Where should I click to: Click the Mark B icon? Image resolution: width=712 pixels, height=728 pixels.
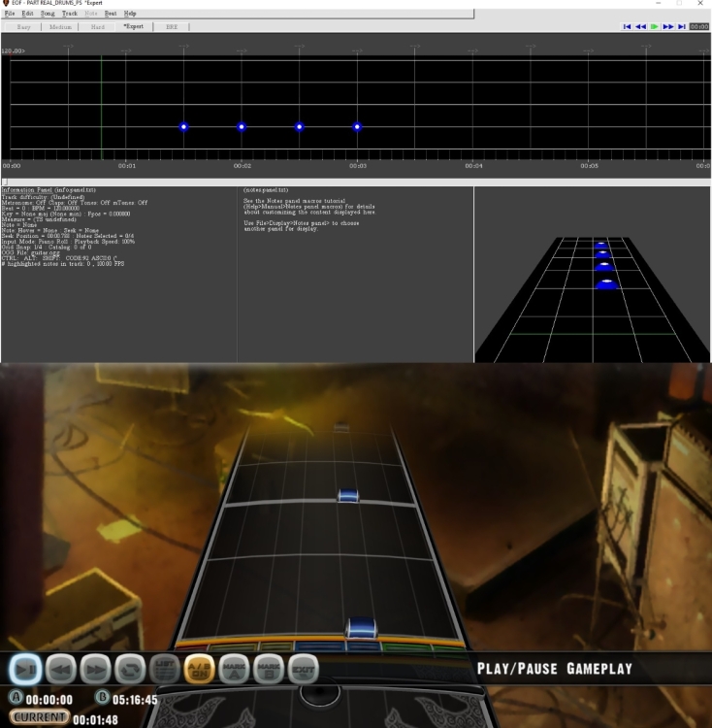[x=269, y=669]
